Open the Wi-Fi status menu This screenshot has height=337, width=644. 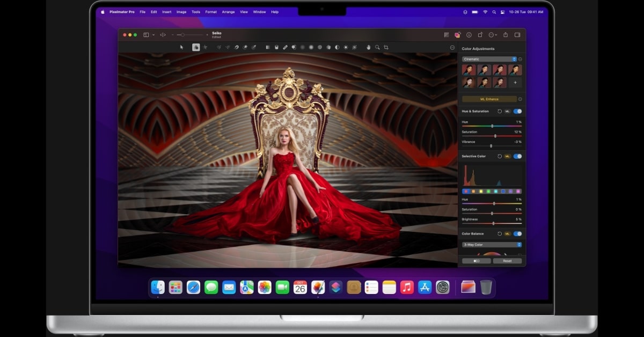click(x=485, y=12)
